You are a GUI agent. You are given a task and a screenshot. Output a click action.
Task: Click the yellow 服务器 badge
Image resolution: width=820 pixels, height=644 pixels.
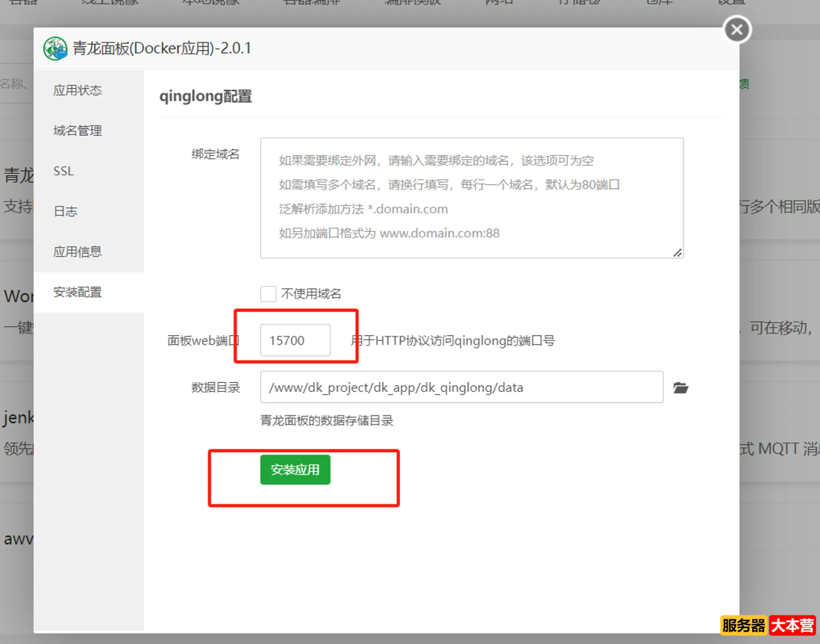pyautogui.click(x=742, y=625)
